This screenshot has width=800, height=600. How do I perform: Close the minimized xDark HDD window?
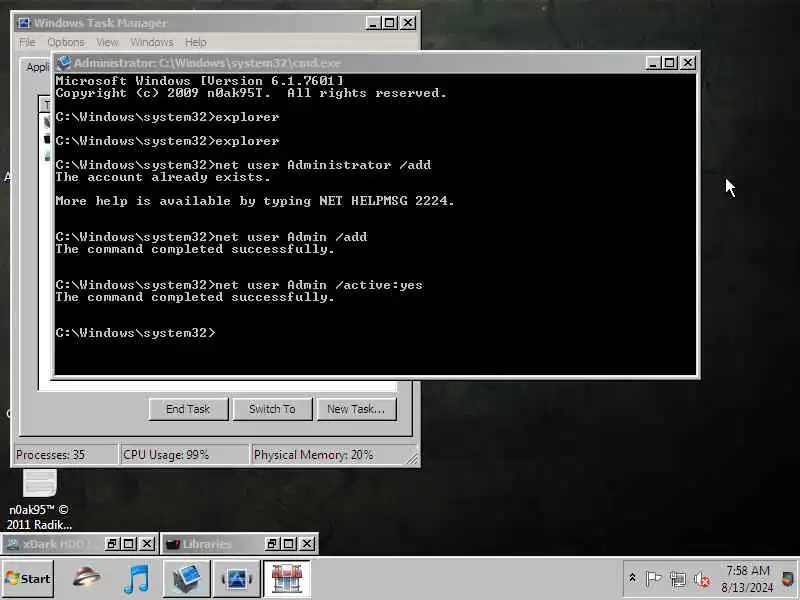click(x=147, y=544)
